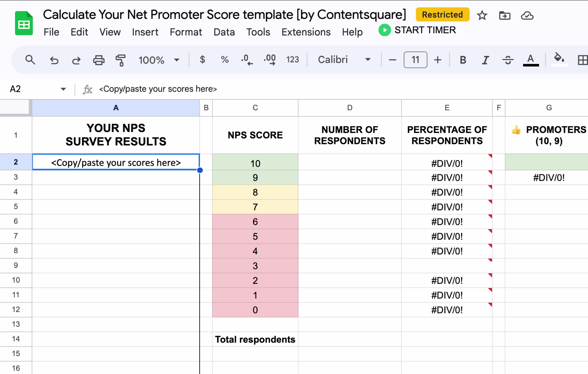This screenshot has width=588, height=374.
Task: Toggle bold formatting
Action: (463, 60)
